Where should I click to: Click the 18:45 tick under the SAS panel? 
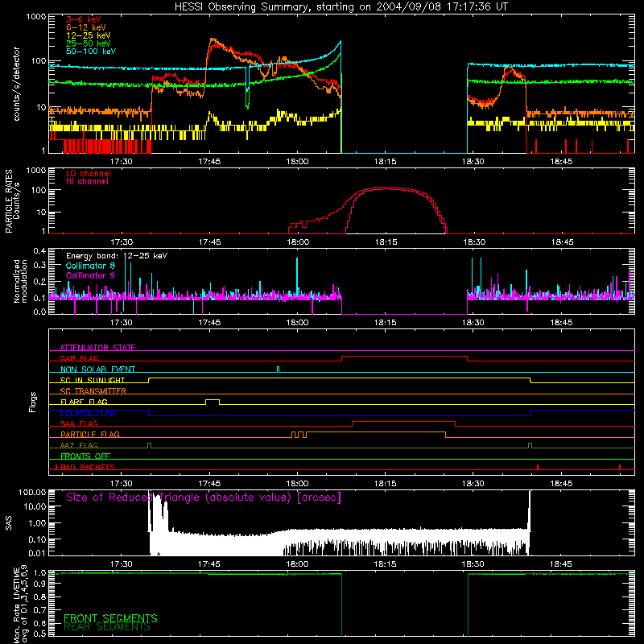coord(561,564)
